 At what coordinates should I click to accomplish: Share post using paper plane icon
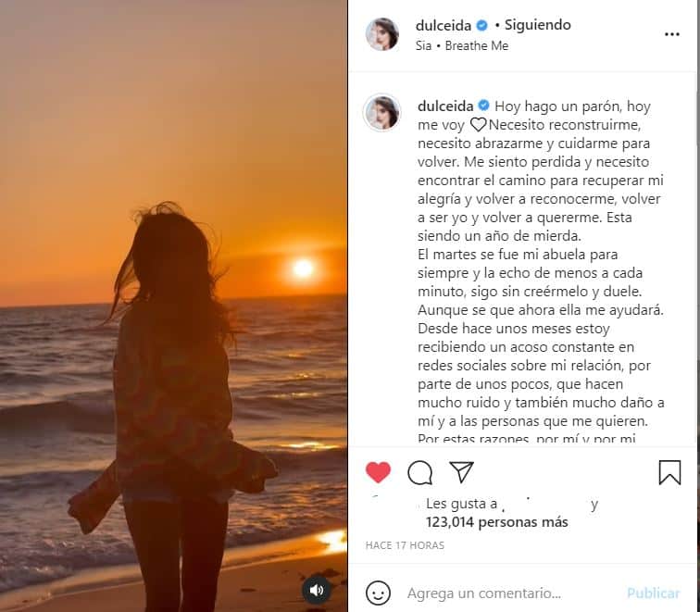point(461,472)
